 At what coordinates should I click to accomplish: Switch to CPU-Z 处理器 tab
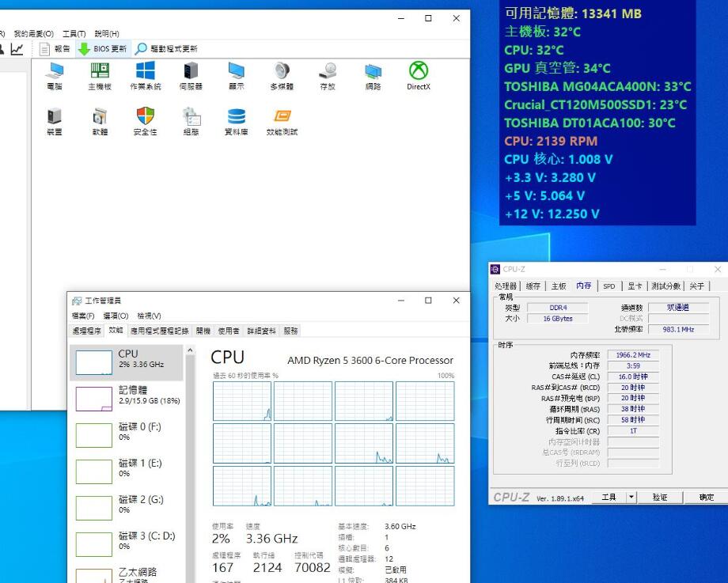pyautogui.click(x=506, y=286)
